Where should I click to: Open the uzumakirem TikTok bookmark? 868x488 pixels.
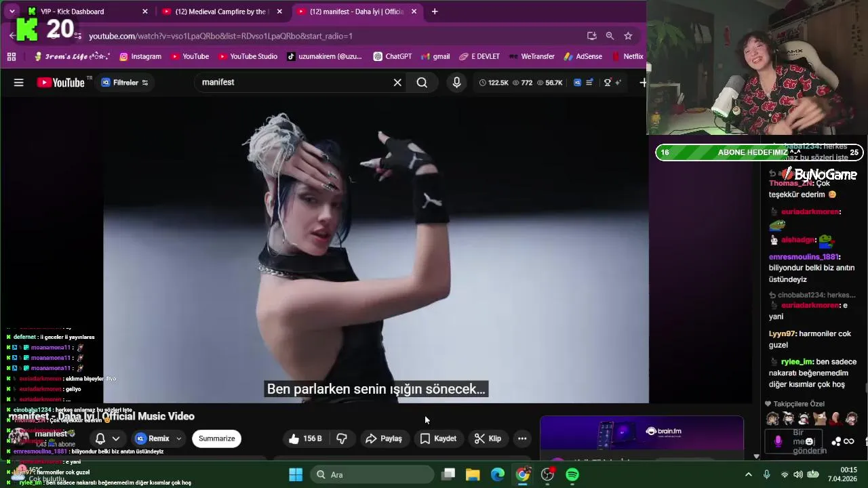(x=324, y=56)
